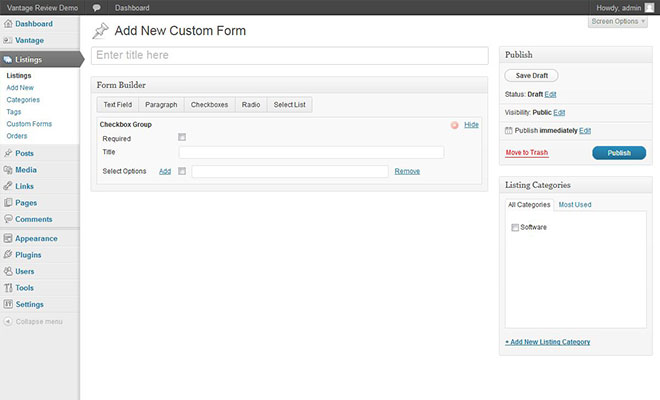Viewport: 660px width, 400px height.
Task: Tick the Select Options checkbox
Action: 182,171
